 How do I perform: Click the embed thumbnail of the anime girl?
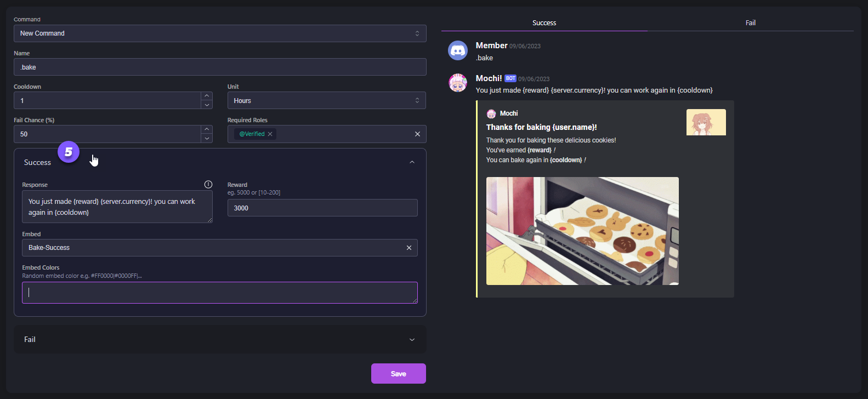(706, 122)
